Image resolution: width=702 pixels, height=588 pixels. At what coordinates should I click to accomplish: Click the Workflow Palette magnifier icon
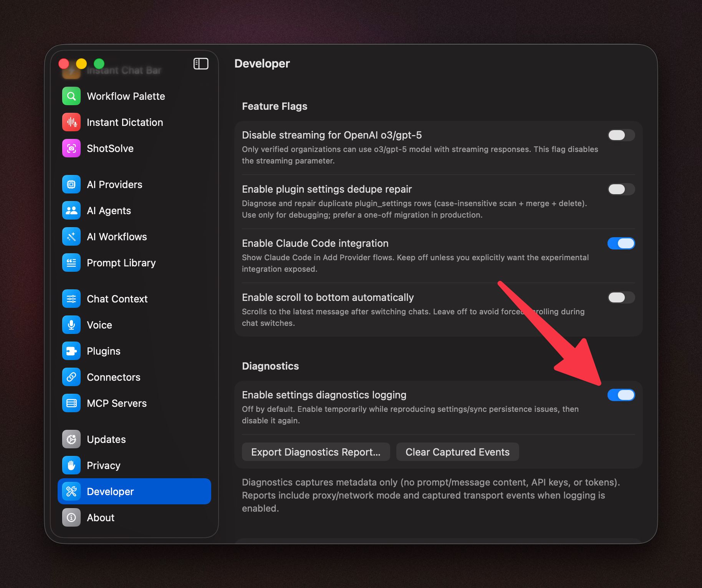(x=71, y=96)
